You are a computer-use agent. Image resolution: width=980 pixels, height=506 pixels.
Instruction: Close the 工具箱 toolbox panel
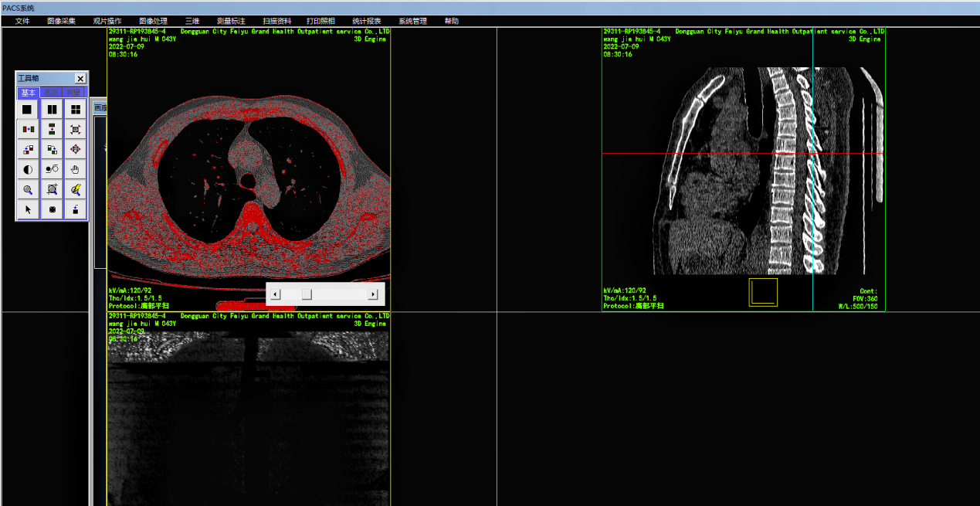tap(80, 78)
